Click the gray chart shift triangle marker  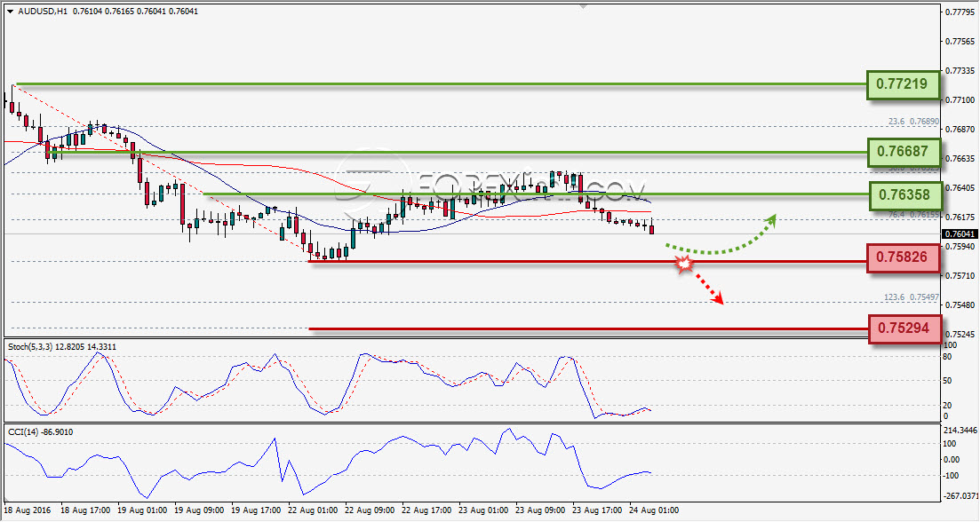pos(583,6)
